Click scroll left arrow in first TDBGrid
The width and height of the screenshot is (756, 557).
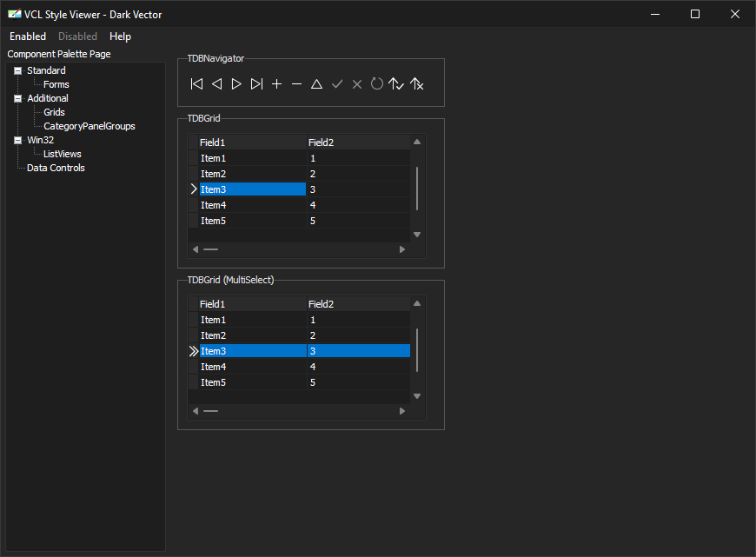(x=196, y=249)
